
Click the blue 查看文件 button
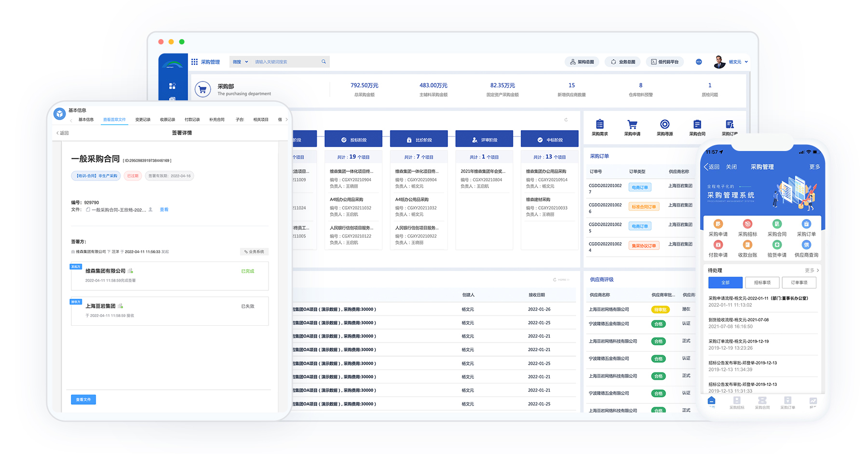click(83, 399)
